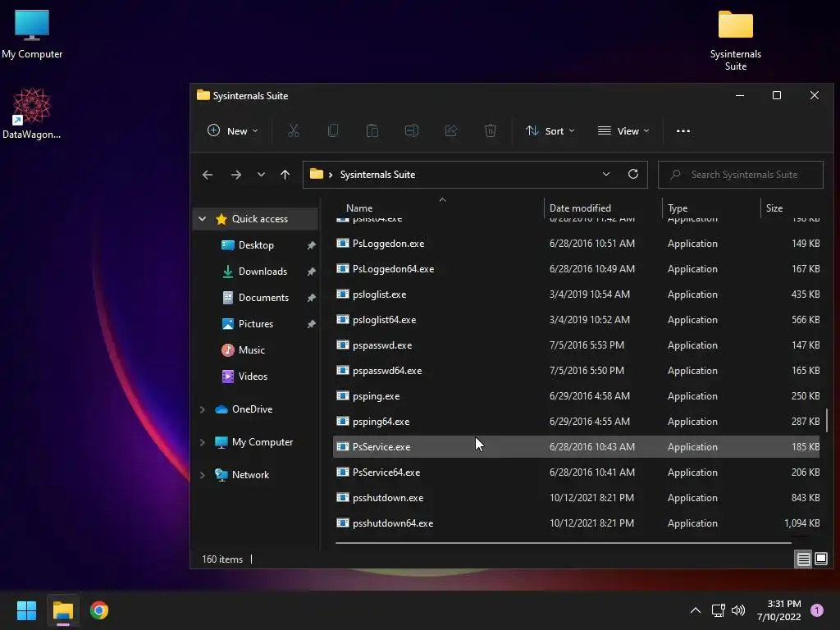Open the notification badge in taskbar
Viewport: 840px width, 630px height.
pyautogui.click(x=816, y=610)
